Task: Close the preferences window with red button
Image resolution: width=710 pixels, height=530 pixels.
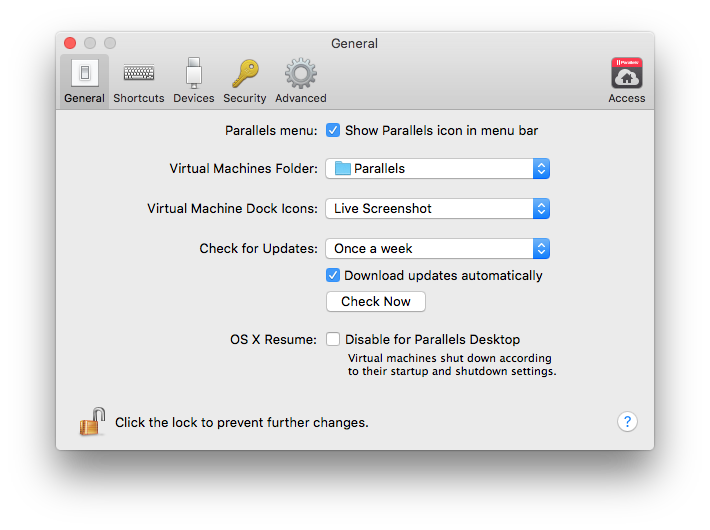Action: (70, 43)
